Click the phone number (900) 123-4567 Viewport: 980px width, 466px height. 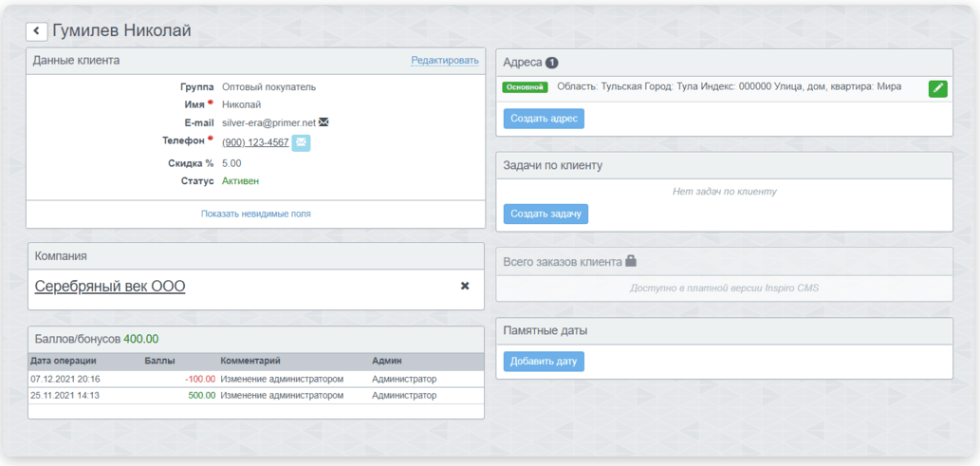tap(255, 142)
